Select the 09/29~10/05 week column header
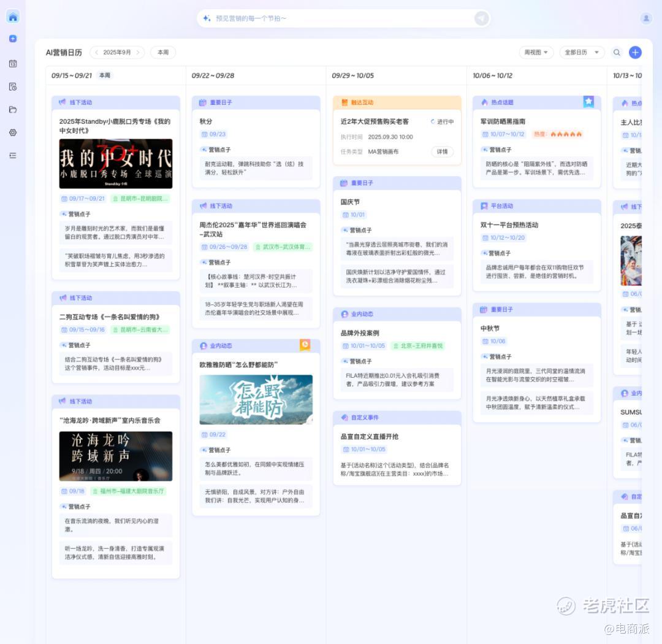This screenshot has height=644, width=662. coord(397,75)
